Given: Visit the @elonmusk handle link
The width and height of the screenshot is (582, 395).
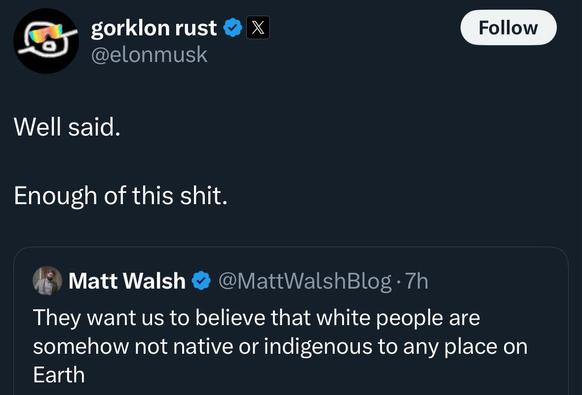Looking at the screenshot, I should point(149,55).
